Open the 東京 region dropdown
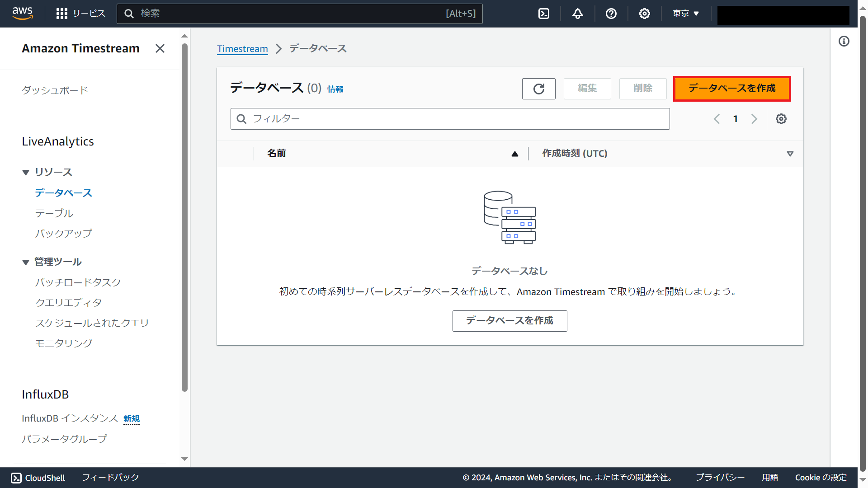 tap(685, 14)
